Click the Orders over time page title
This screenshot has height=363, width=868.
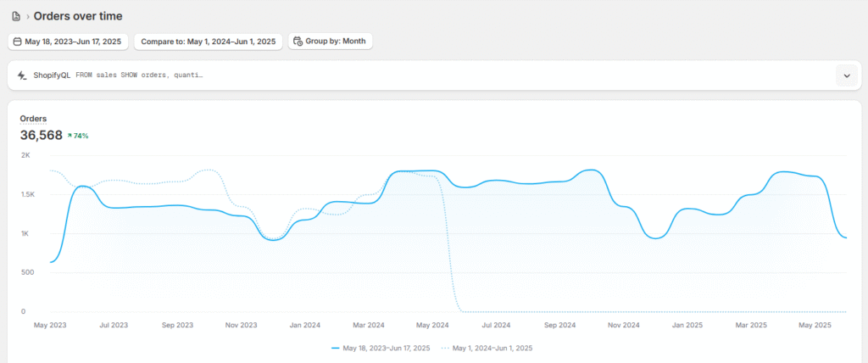78,16
